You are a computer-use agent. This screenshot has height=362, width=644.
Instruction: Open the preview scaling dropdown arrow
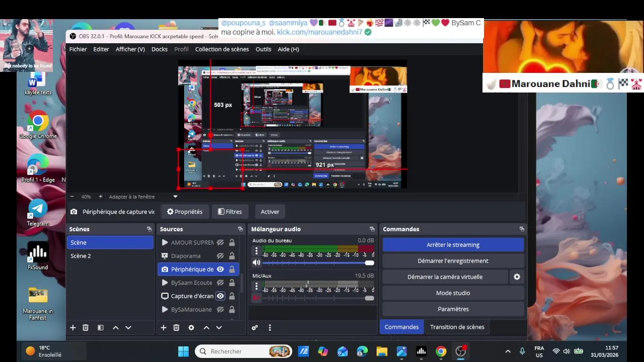[x=176, y=197]
